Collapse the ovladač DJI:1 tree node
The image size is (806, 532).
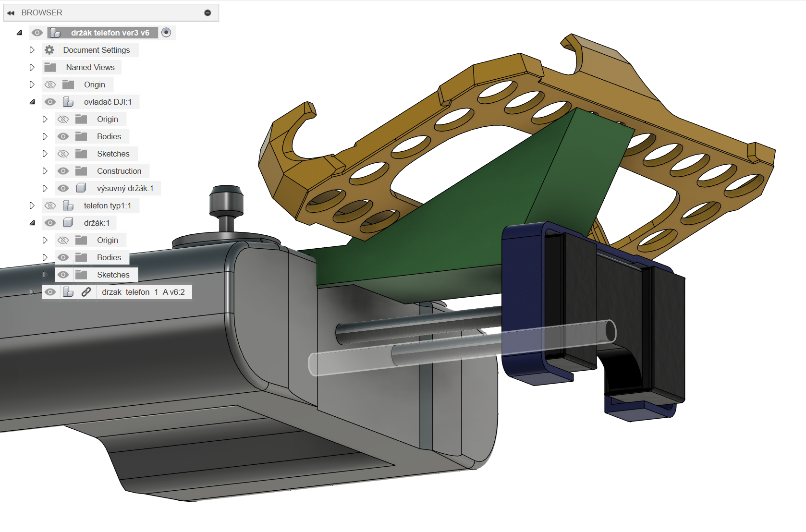[x=32, y=102]
